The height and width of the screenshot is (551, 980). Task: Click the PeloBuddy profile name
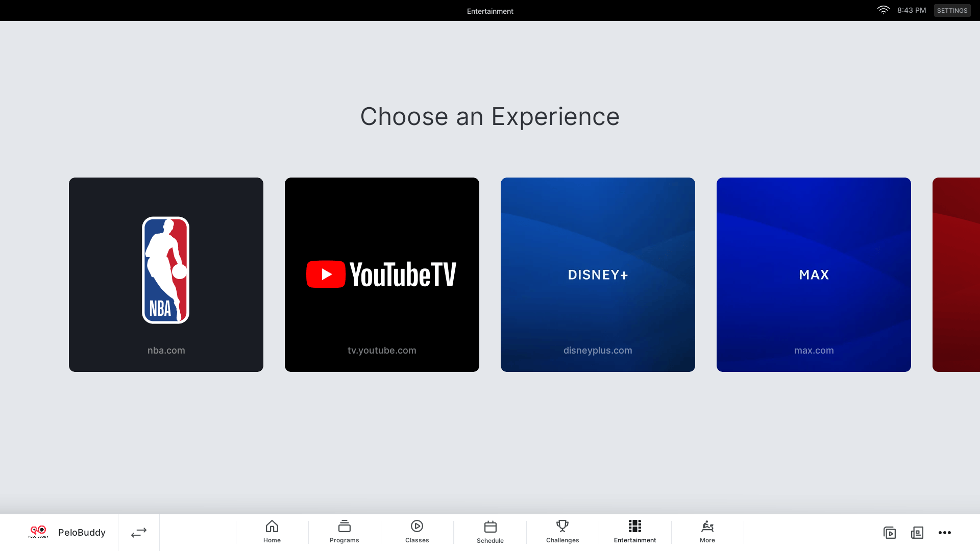pyautogui.click(x=82, y=533)
